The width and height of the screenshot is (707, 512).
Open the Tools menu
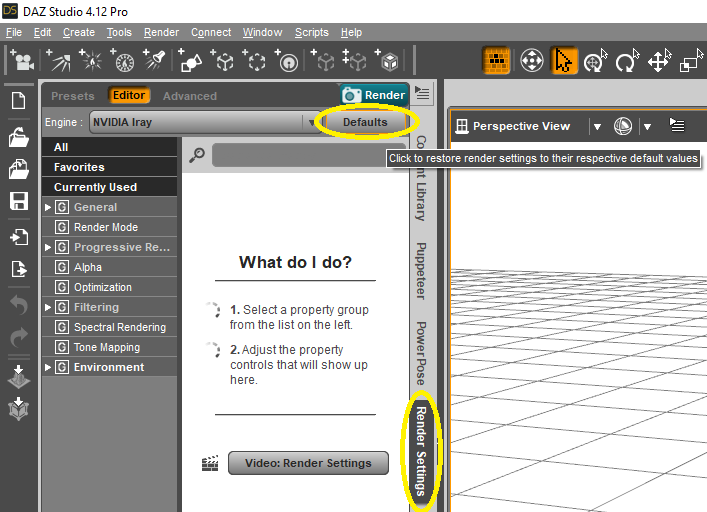[119, 32]
